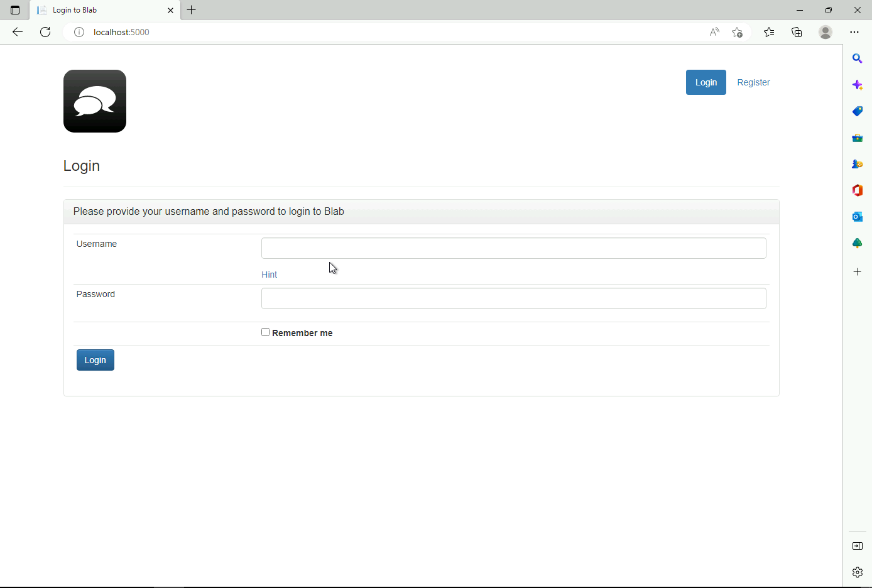The width and height of the screenshot is (872, 588).
Task: Open the Outlook sidebar icon
Action: click(858, 217)
